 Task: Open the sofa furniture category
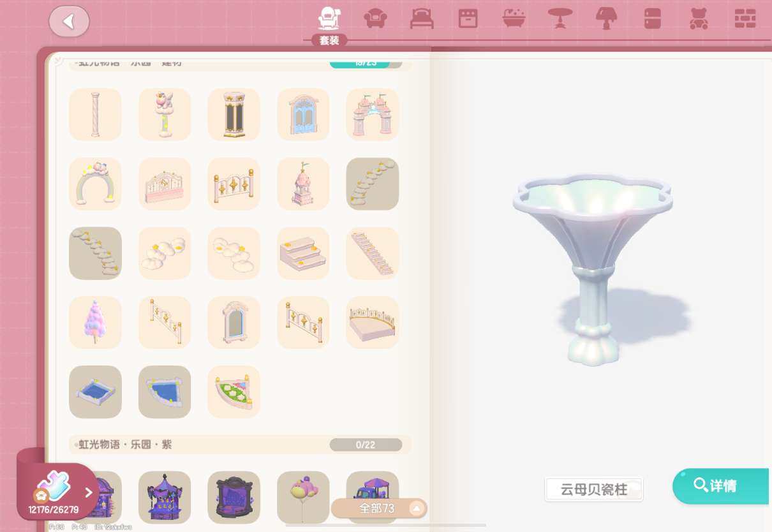click(x=375, y=18)
